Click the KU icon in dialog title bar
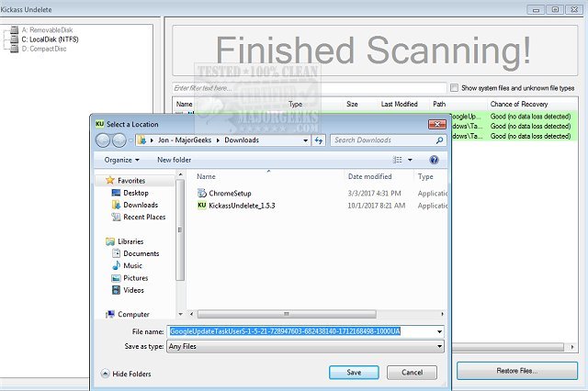This screenshot has height=391, width=588. point(99,124)
